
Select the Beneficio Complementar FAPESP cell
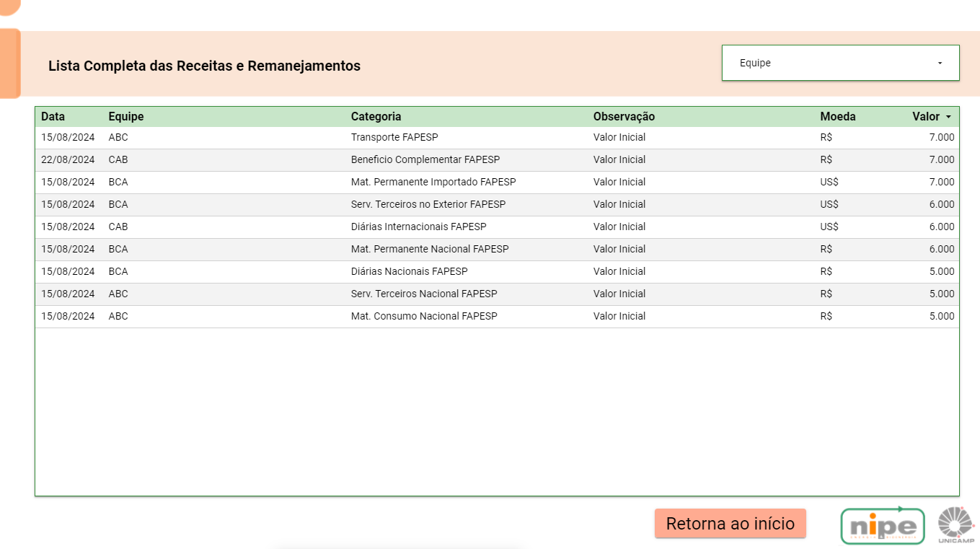[x=425, y=159]
